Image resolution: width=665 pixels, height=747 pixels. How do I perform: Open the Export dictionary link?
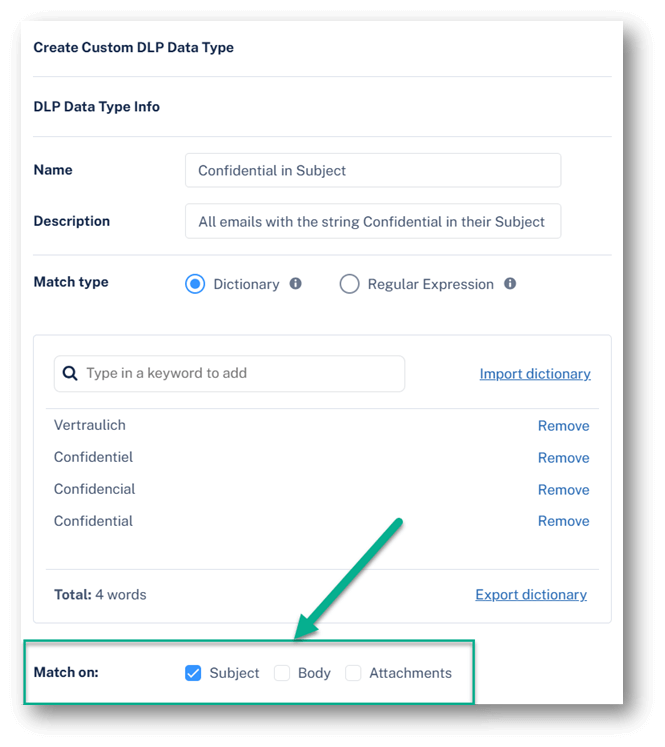click(x=531, y=595)
